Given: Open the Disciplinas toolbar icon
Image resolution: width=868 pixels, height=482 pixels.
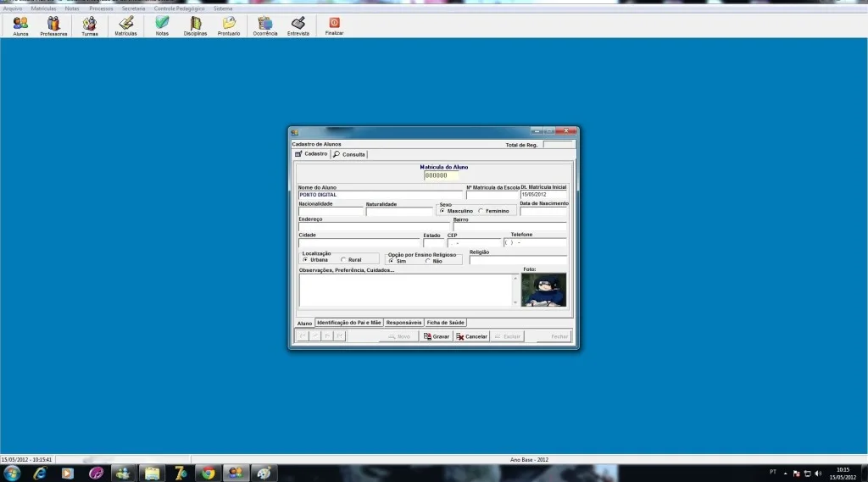Looking at the screenshot, I should 195,25.
